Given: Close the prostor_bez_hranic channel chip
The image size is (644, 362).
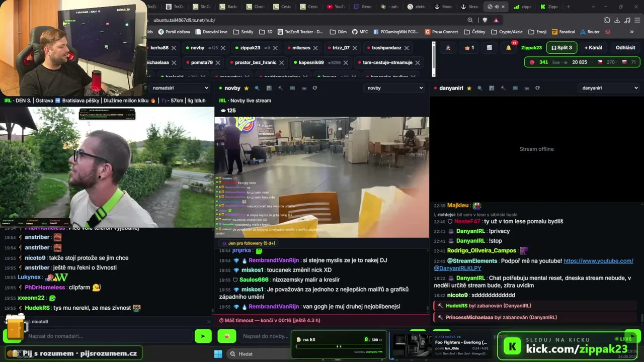Looking at the screenshot, I should (x=282, y=62).
